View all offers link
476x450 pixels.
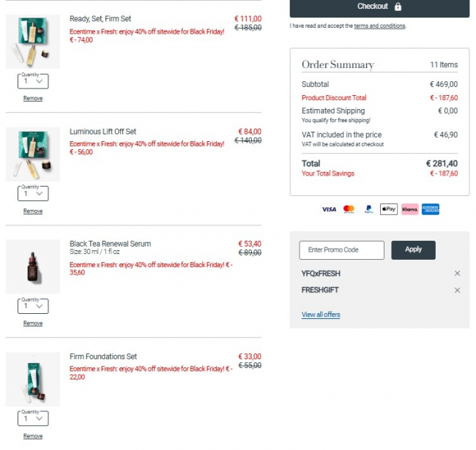tap(321, 315)
